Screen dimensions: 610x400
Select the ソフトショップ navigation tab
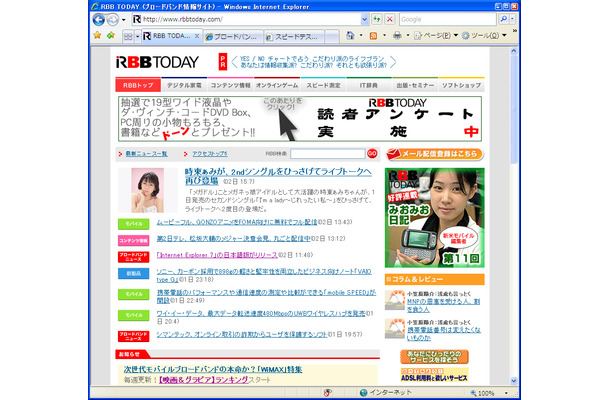[461, 85]
